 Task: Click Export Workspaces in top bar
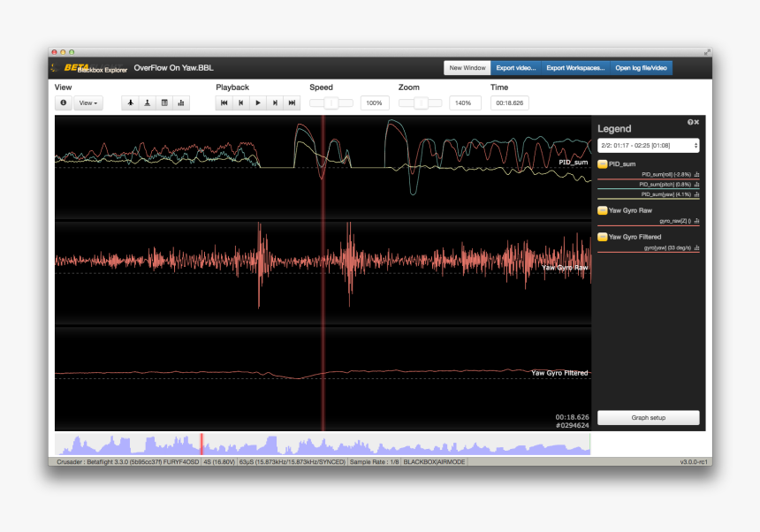[575, 68]
